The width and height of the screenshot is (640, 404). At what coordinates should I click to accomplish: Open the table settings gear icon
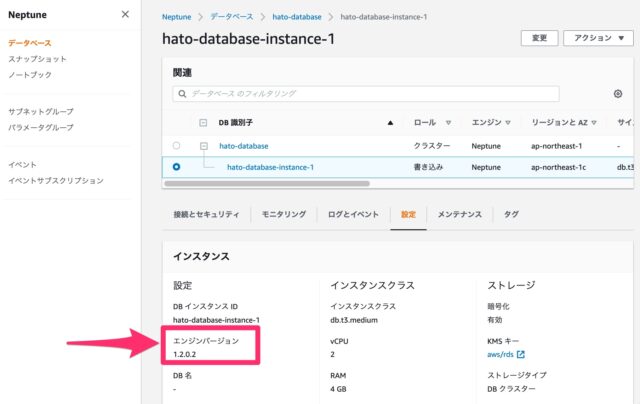(618, 94)
